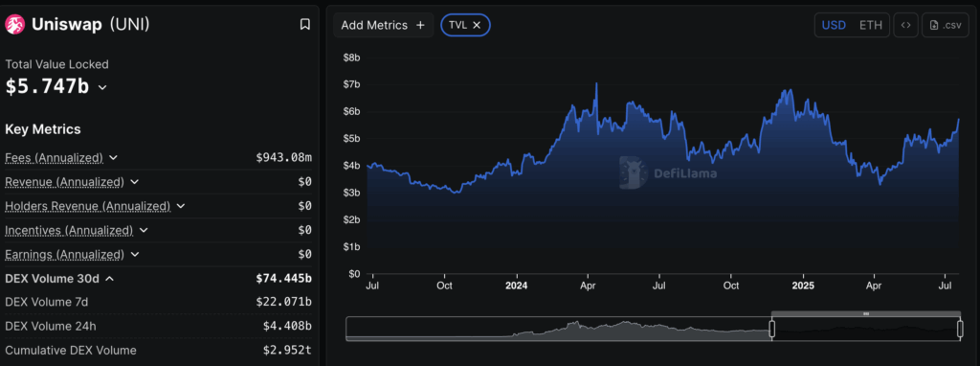980x366 pixels.
Task: Switch chart denomination to ETH
Action: [871, 25]
